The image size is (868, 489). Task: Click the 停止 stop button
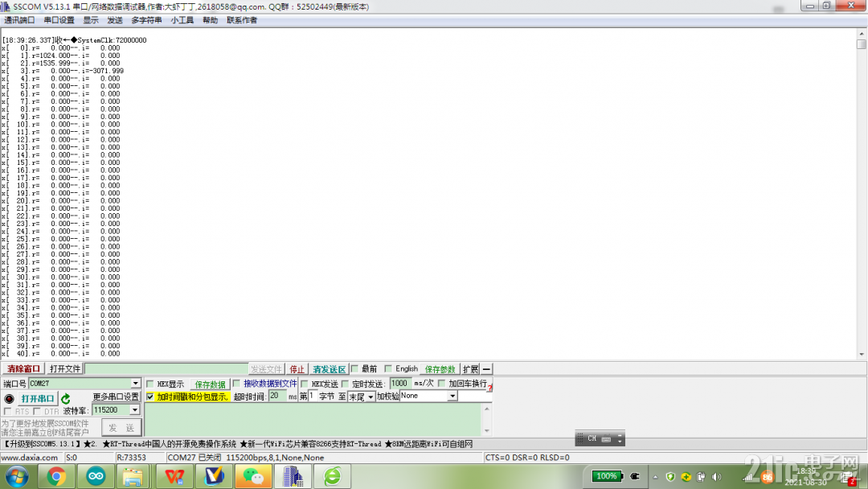click(x=297, y=369)
